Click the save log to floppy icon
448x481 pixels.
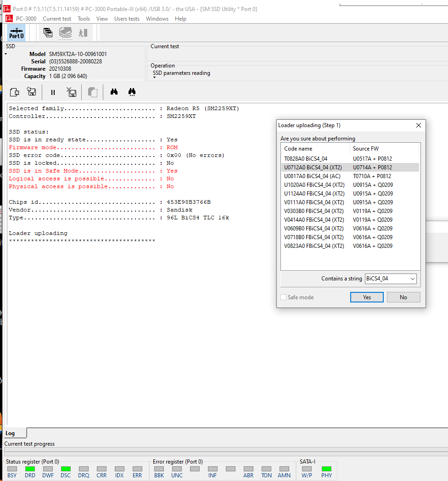tap(31, 92)
